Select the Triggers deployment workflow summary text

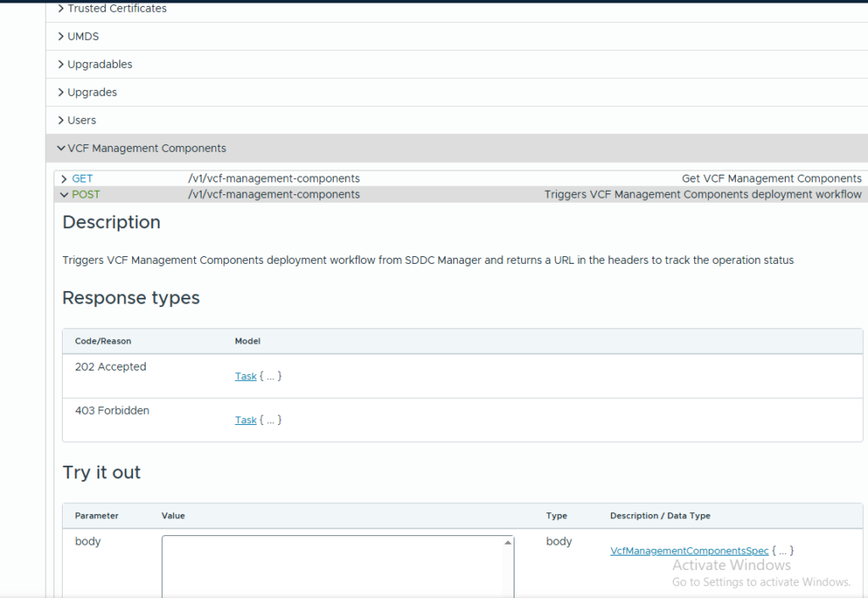pos(703,195)
